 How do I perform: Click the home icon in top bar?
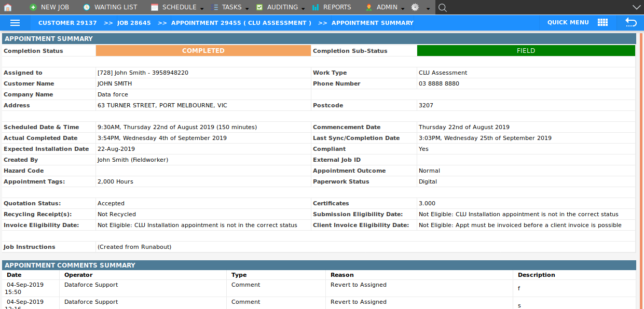click(8, 7)
